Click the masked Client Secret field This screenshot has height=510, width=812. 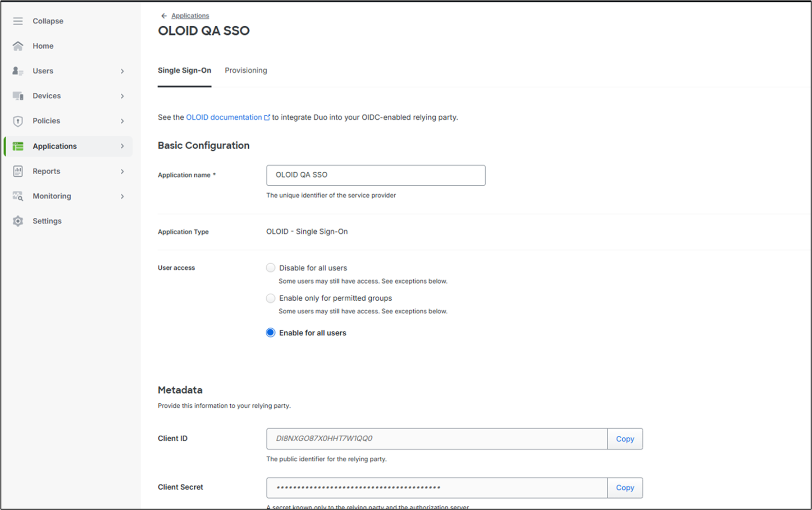(x=437, y=487)
